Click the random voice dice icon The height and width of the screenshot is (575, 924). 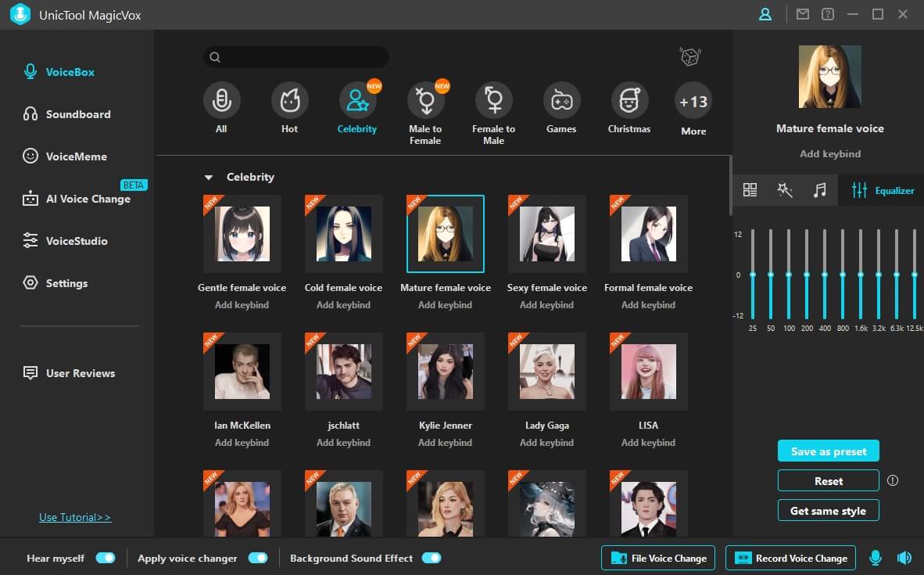tap(690, 56)
